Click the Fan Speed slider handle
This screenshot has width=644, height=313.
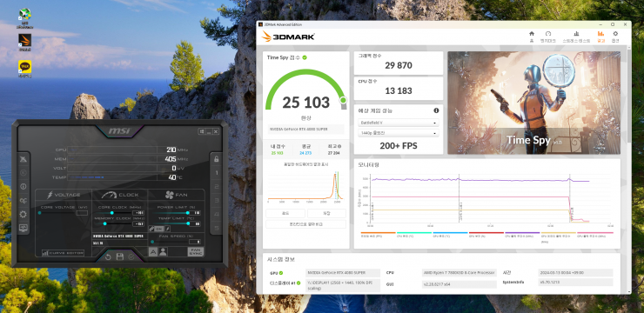pos(152,242)
